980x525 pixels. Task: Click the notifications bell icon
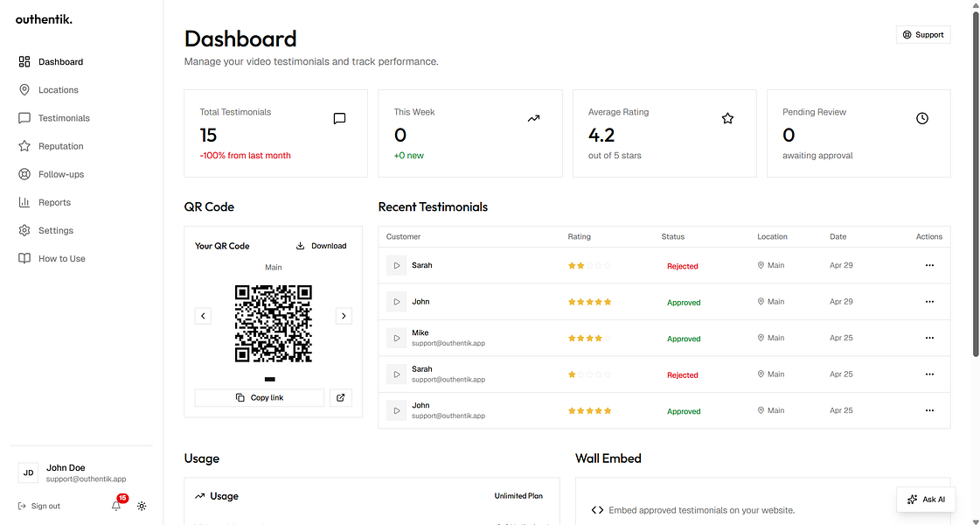click(116, 506)
